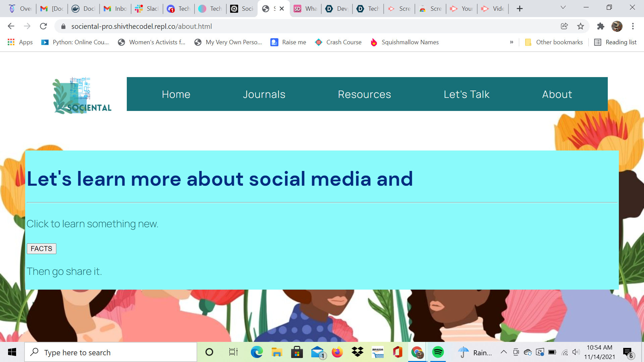The width and height of the screenshot is (644, 362).
Task: Expand hidden bookmarks chevron
Action: pos(512,42)
